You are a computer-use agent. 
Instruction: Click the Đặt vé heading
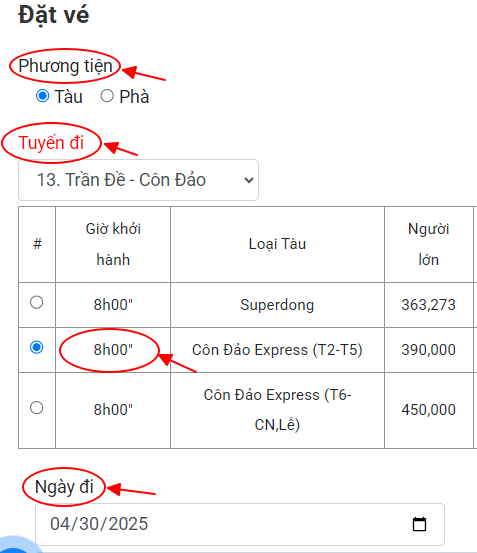pyautogui.click(x=54, y=15)
